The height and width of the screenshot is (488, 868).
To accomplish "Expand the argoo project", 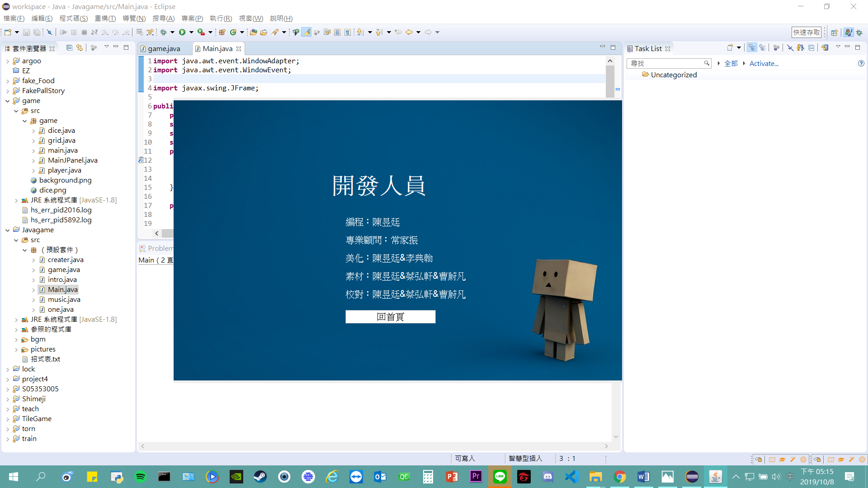I will pos(8,61).
